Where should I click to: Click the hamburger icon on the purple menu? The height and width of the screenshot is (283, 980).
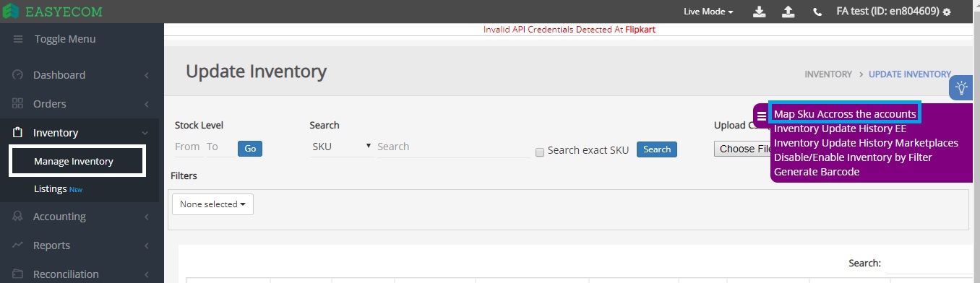coord(762,116)
